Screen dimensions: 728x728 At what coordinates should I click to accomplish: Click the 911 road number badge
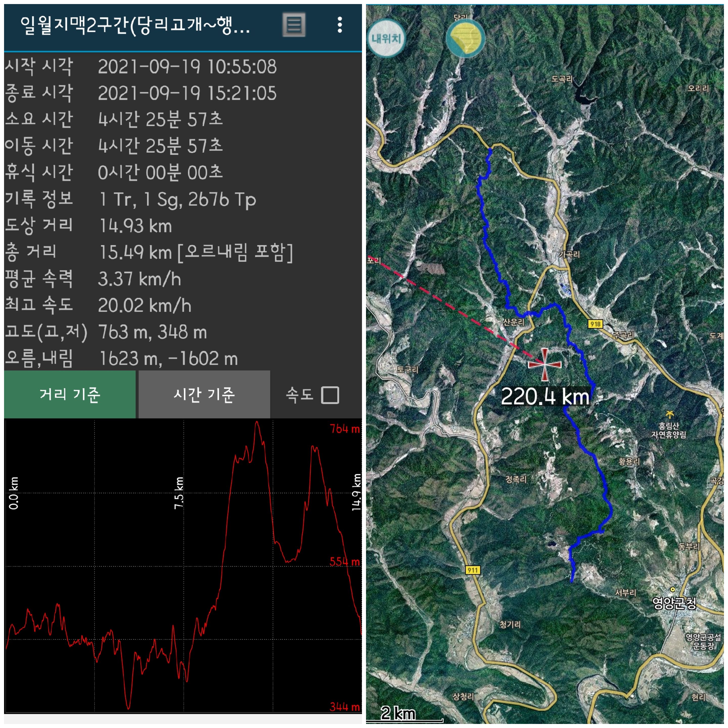coord(472,570)
